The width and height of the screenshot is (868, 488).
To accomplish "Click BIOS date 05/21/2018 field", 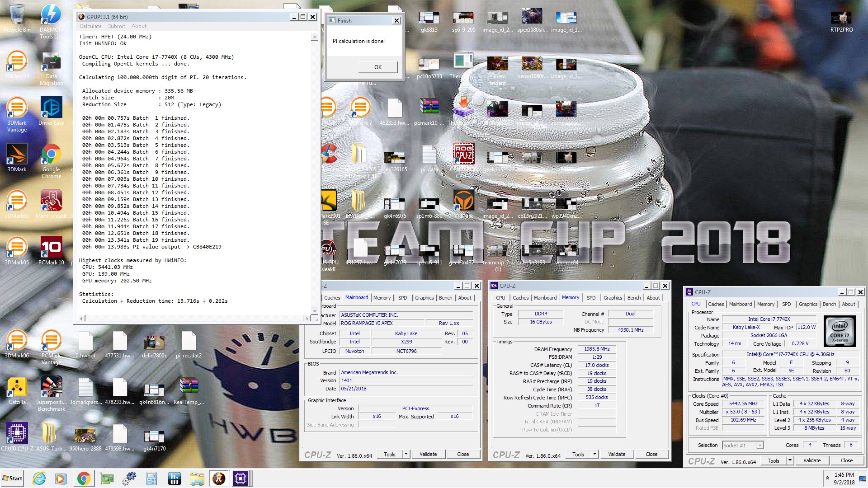I will click(x=406, y=389).
